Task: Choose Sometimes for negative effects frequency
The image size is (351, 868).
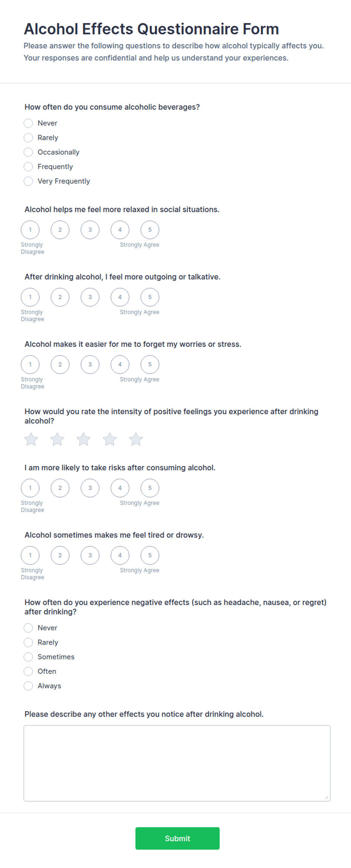Action: pyautogui.click(x=28, y=657)
